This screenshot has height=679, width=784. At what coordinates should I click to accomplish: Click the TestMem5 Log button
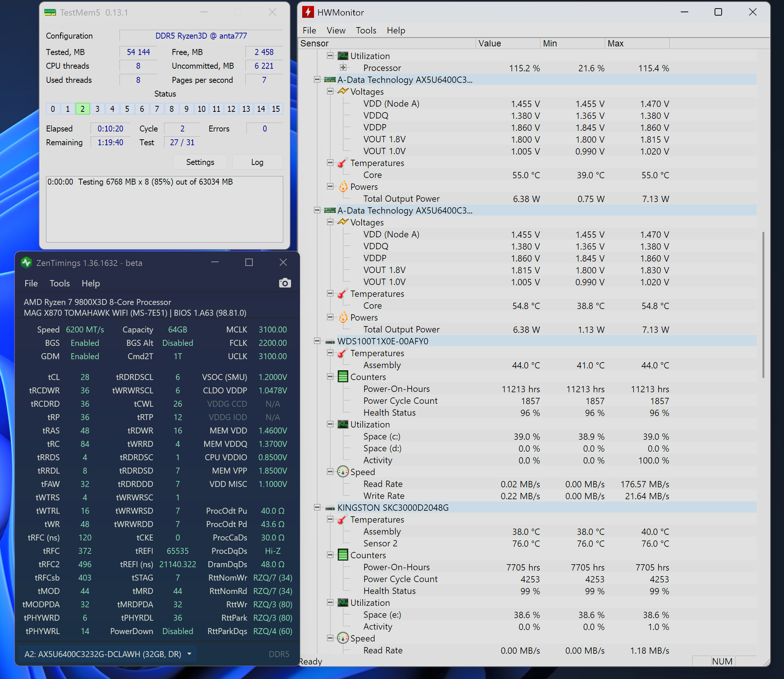[257, 162]
